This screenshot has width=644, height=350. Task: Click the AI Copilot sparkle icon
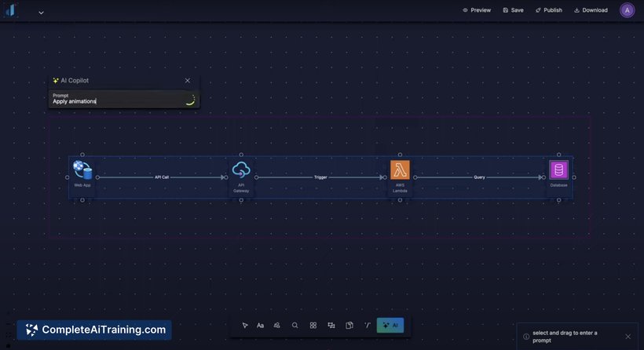click(x=56, y=80)
